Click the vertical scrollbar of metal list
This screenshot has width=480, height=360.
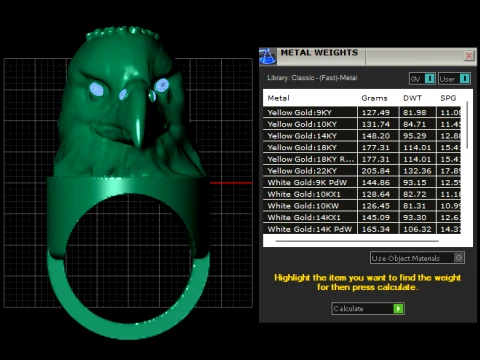[x=467, y=125]
